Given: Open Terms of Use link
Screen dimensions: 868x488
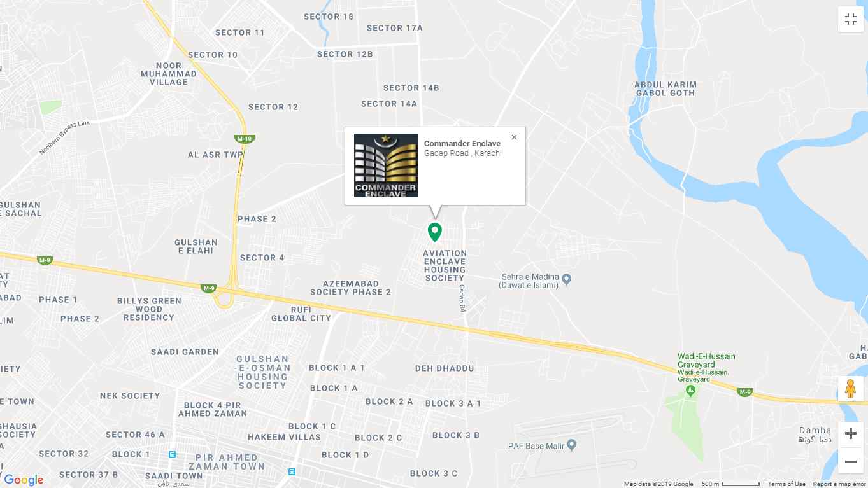Looking at the screenshot, I should point(786,484).
